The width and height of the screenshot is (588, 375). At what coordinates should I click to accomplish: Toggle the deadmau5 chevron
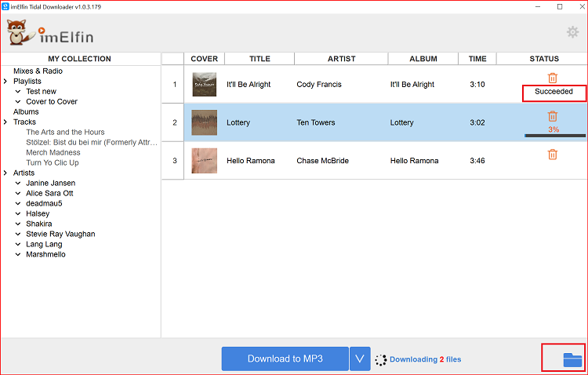[17, 203]
